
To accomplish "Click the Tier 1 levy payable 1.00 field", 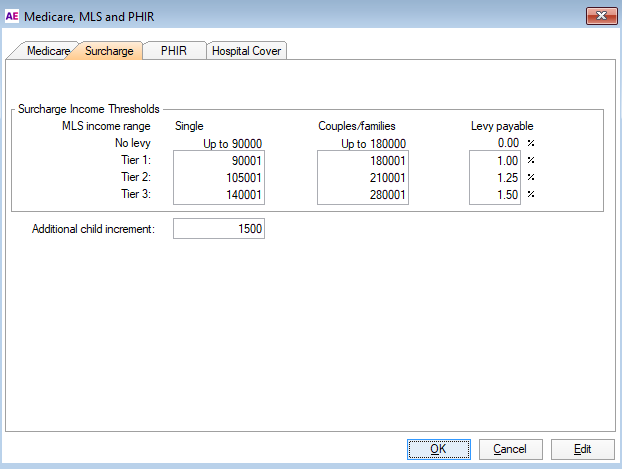I will point(496,160).
